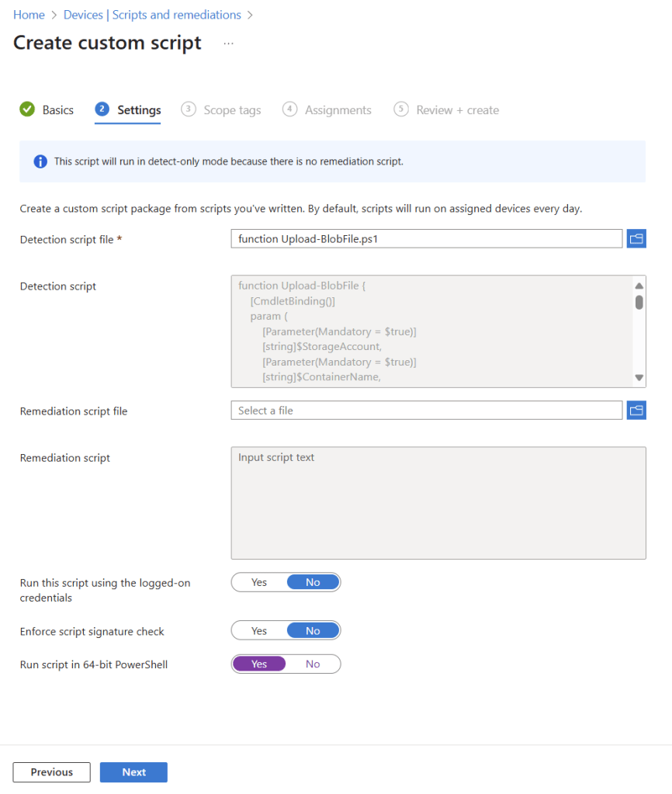
Task: Click the Next button
Action: click(133, 772)
